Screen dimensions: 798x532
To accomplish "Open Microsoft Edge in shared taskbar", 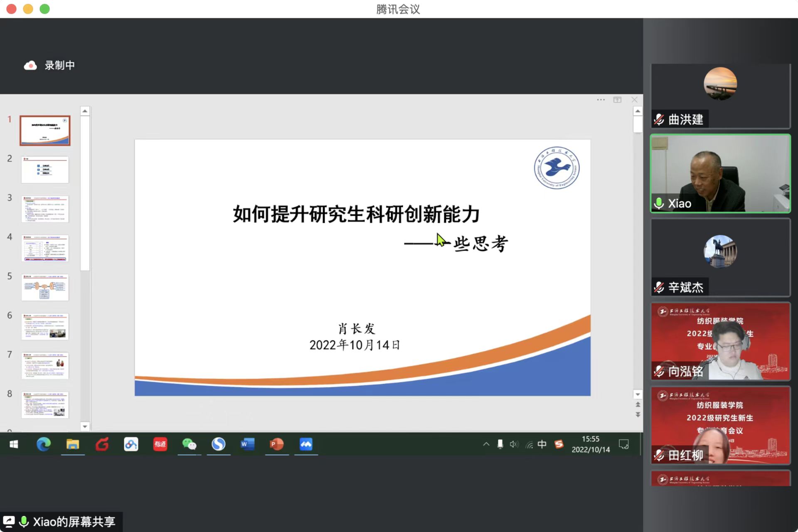I will [x=44, y=444].
